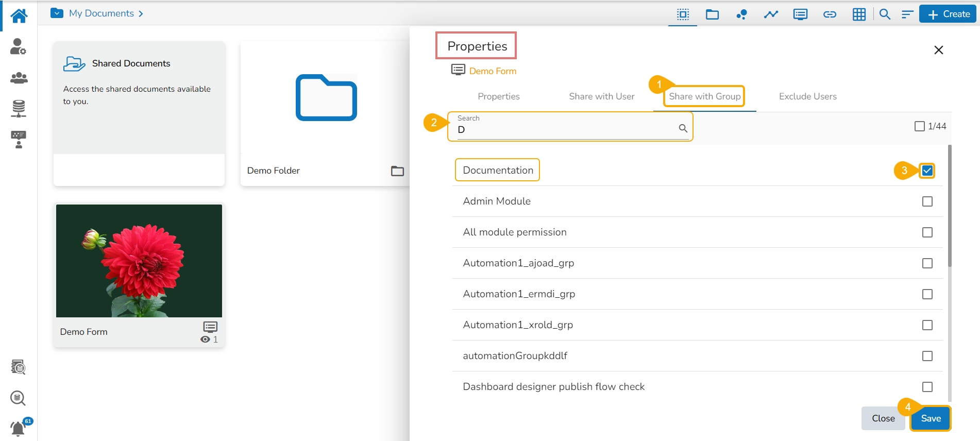
Task: Expand the My Documents breadcrumb chevron
Action: [141, 13]
